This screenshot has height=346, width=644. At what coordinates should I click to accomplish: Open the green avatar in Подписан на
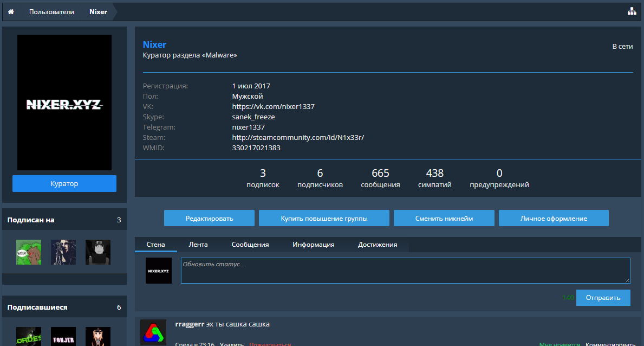[29, 252]
